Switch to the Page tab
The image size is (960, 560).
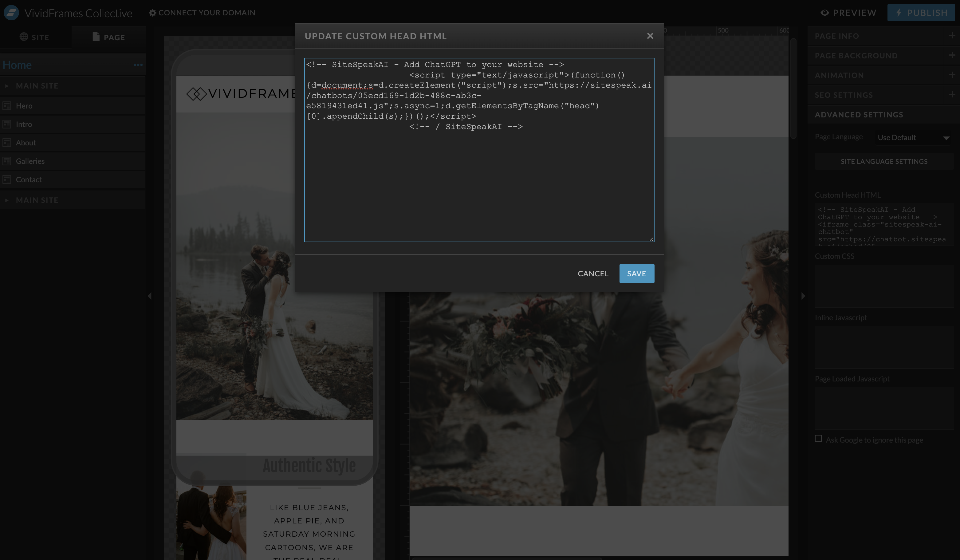click(x=108, y=37)
